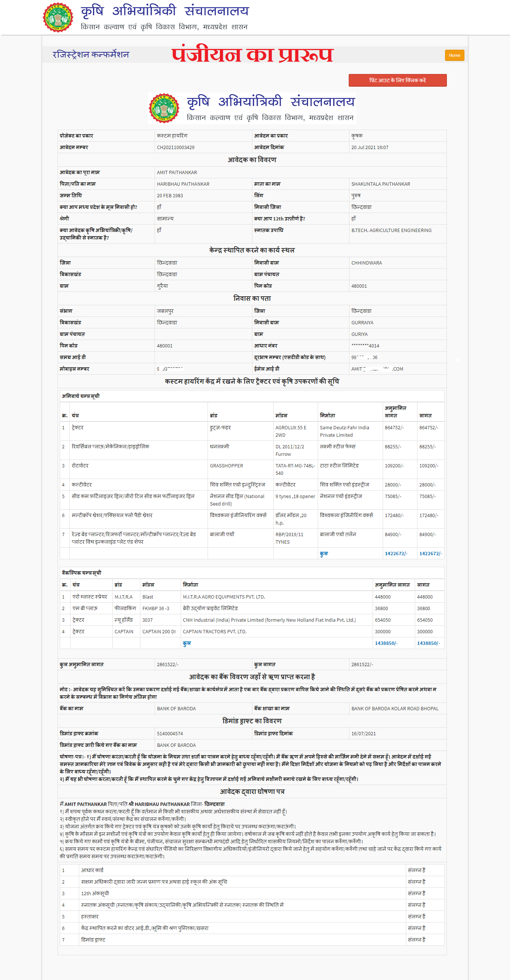Screen dimensions: 510x980
Task: Click the category value 'सामान्य'
Action: [x=165, y=219]
